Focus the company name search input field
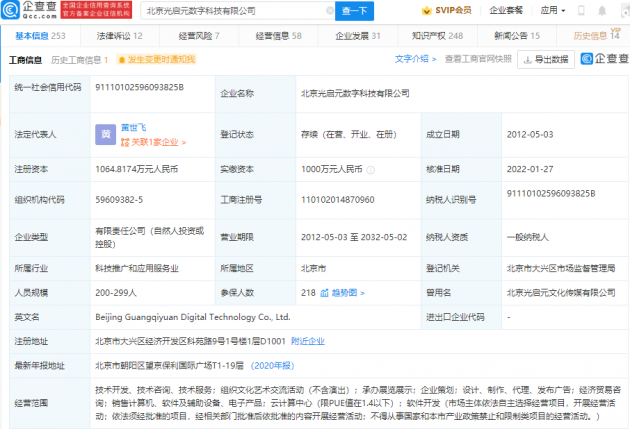The width and height of the screenshot is (630, 429). (235, 11)
